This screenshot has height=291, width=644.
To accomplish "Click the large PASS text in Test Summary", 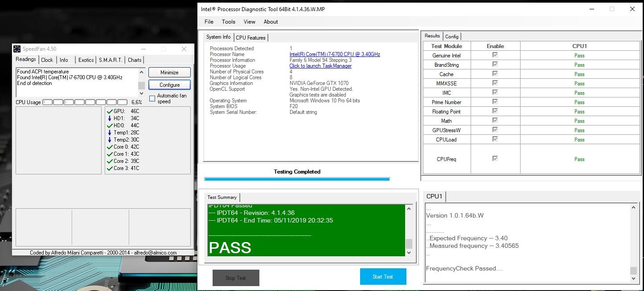I will point(230,247).
